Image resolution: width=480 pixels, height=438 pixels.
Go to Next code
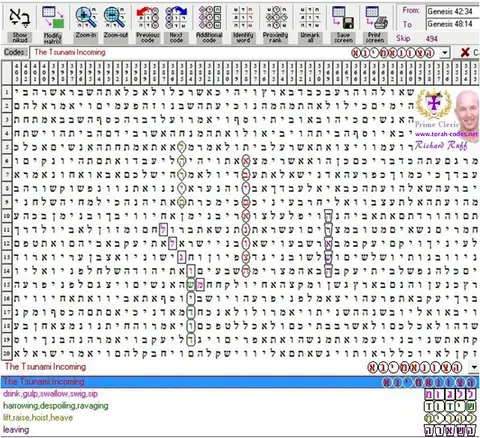click(176, 17)
